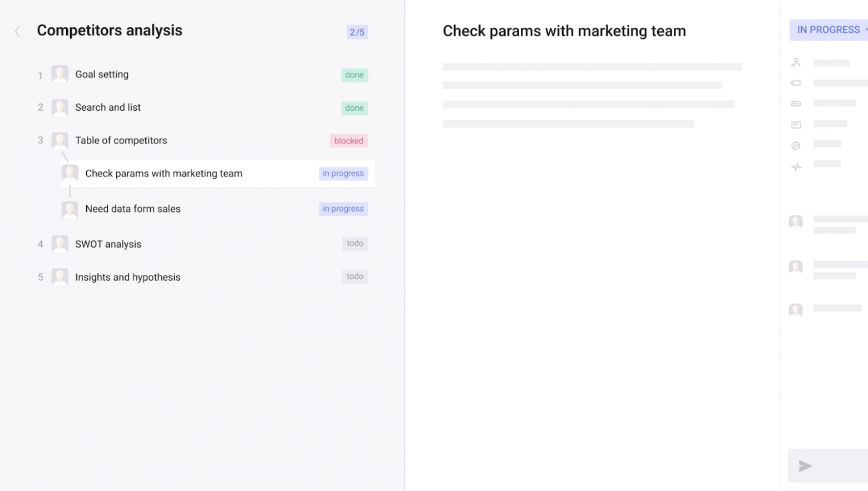Click the card details icon in sidebar
This screenshot has width=868, height=491.
[x=796, y=125]
